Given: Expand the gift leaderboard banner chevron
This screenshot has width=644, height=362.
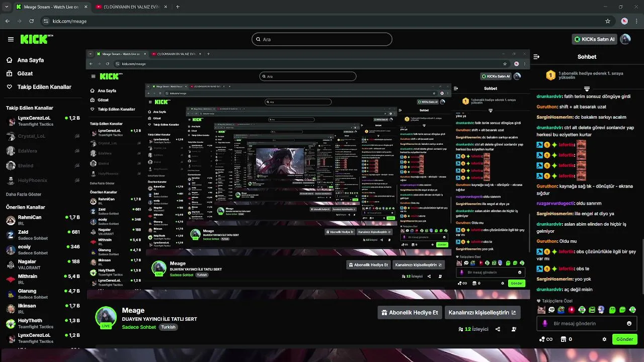Looking at the screenshot, I should pyautogui.click(x=587, y=89).
